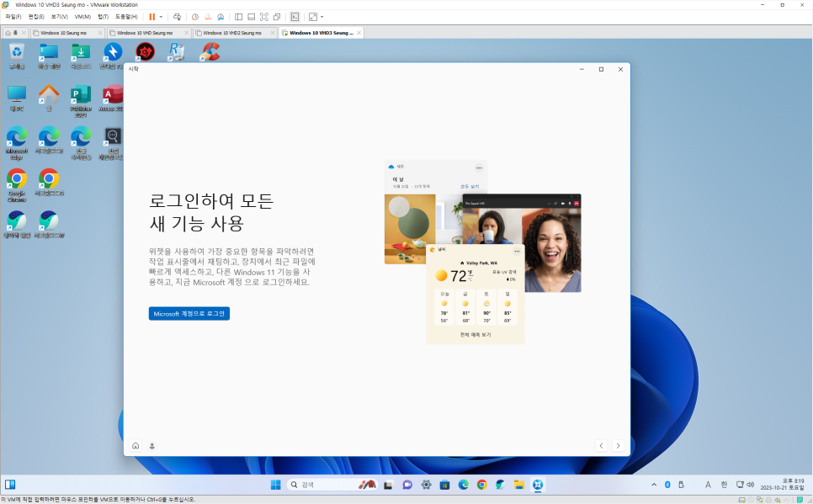This screenshot has width=813, height=504.
Task: Open the VM(M) menu
Action: point(83,17)
